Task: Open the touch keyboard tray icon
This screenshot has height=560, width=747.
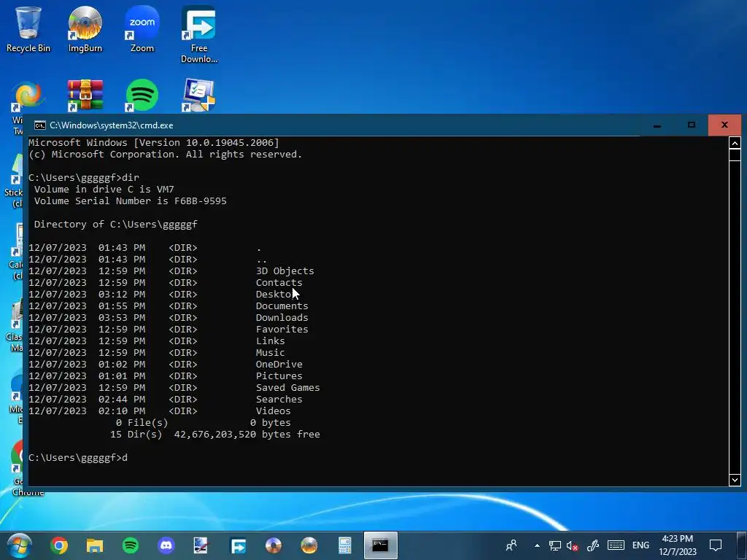Action: click(x=616, y=545)
